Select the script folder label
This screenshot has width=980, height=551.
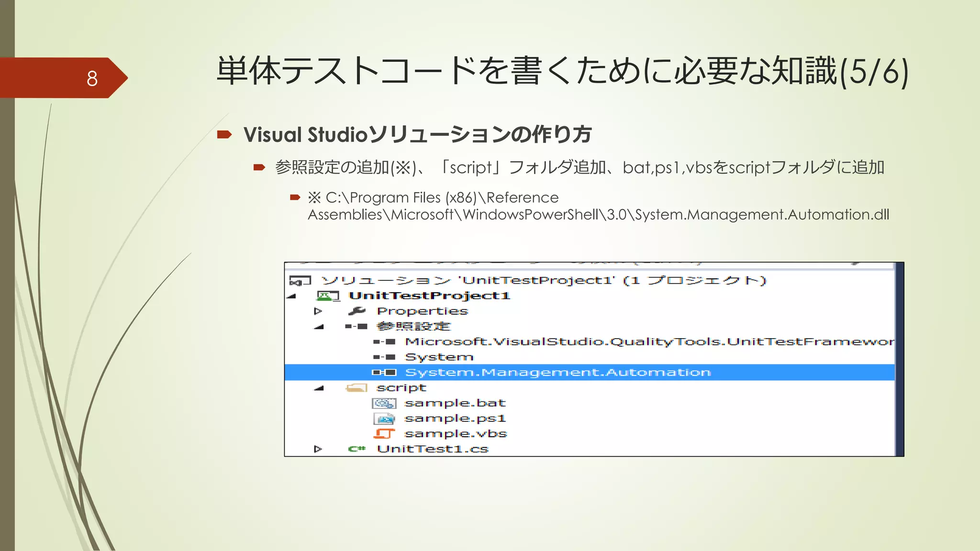pos(401,388)
